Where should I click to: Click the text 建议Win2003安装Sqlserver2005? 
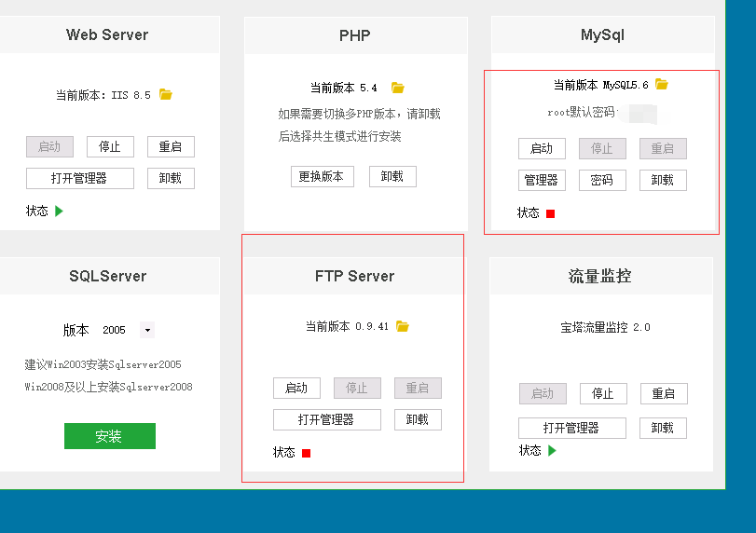click(x=103, y=365)
